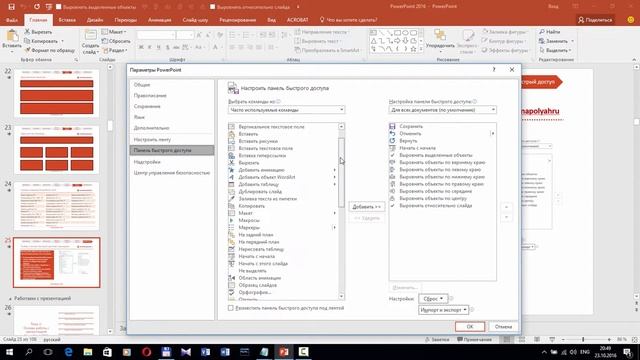
Task: Click the dialog help question mark
Action: [494, 70]
